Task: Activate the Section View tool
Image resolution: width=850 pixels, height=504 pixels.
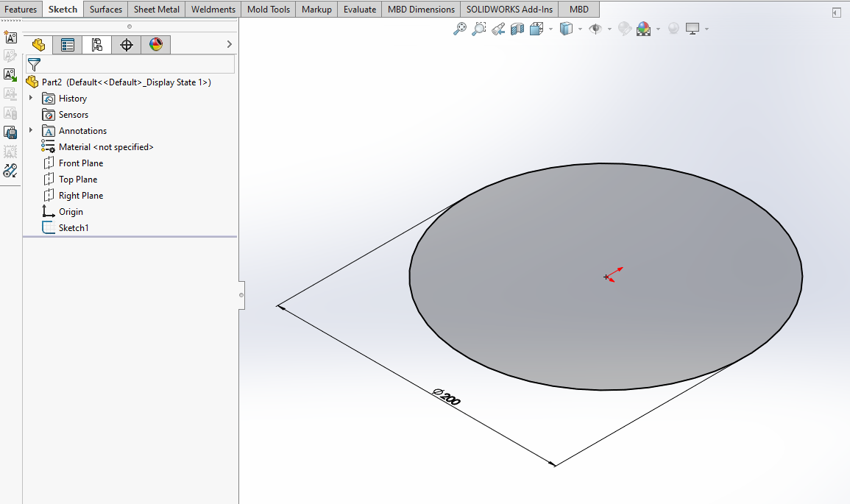Action: coord(517,29)
